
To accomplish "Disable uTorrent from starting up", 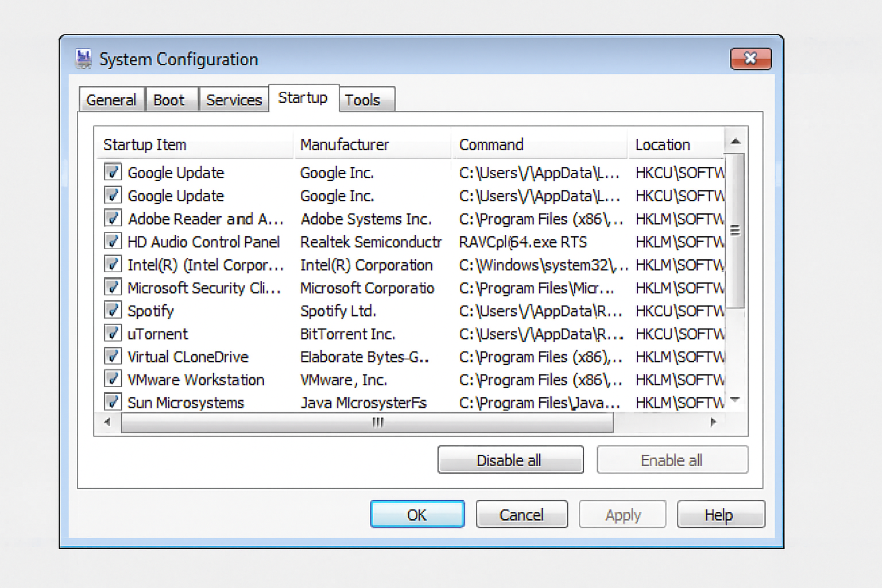I will click(113, 333).
